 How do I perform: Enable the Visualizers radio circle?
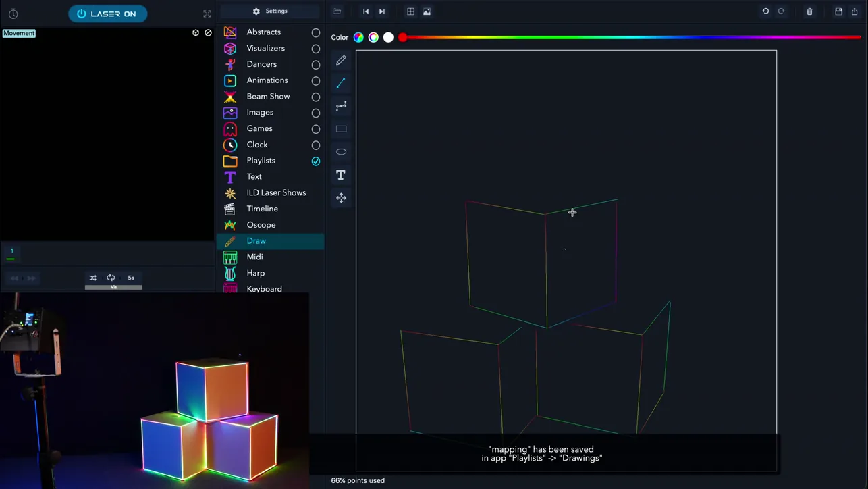316,49
